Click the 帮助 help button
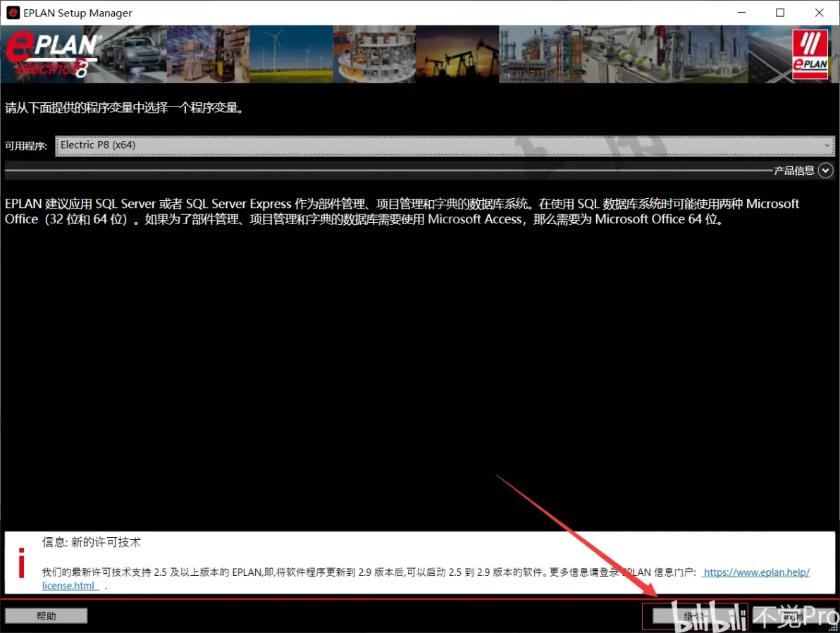The width and height of the screenshot is (840, 633). [46, 616]
